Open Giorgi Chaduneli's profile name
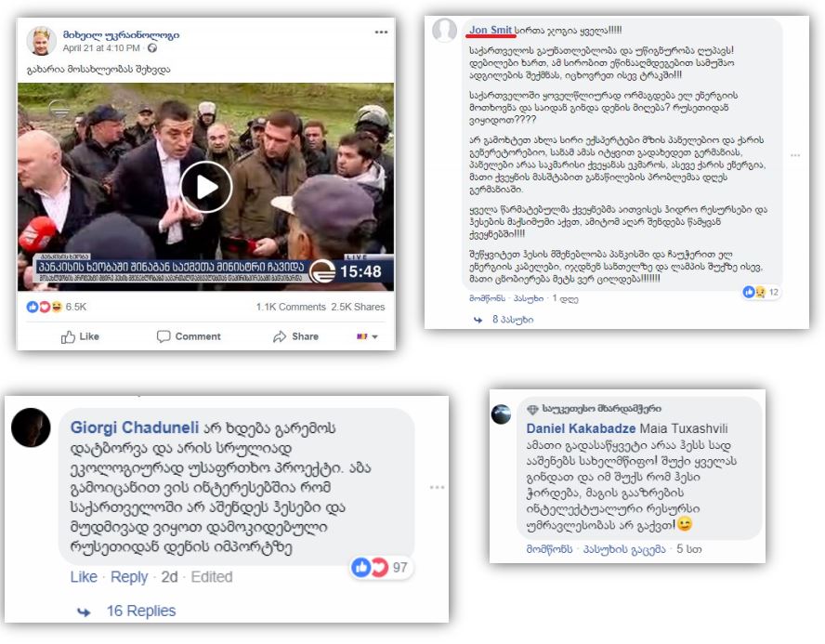Viewport: 825px width, 644px height. click(x=135, y=427)
